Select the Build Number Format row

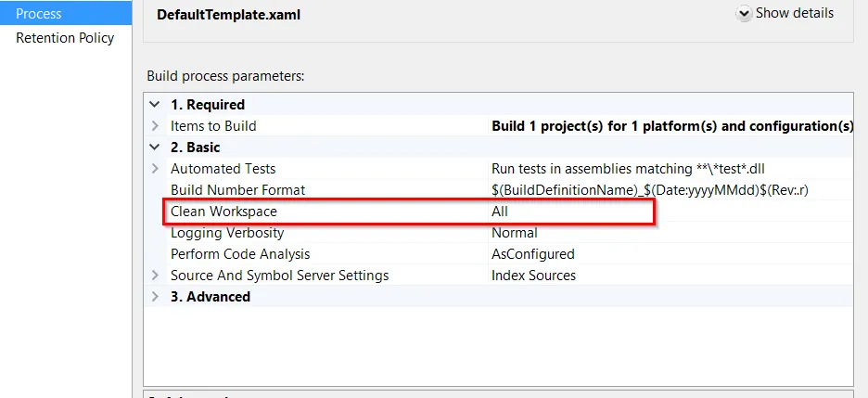tap(237, 190)
